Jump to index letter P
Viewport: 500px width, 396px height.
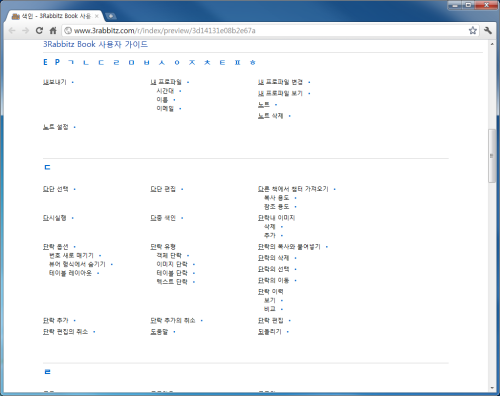[x=57, y=62]
